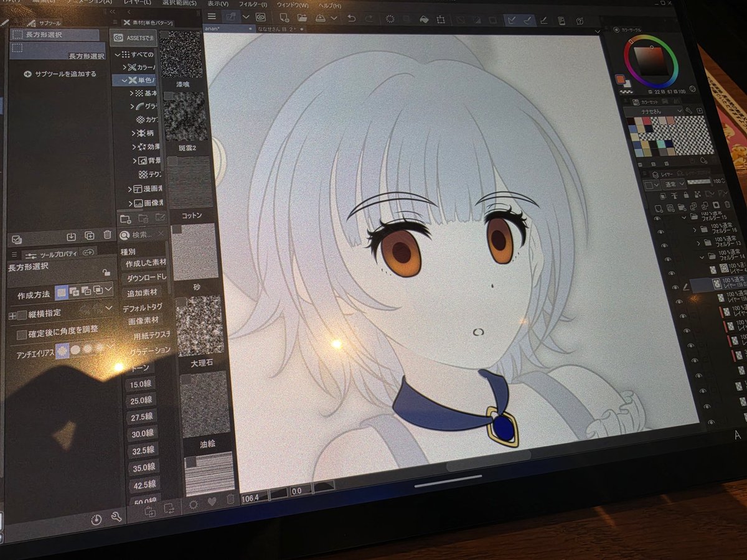
Task: Create a new canvas with the New icon
Action: coord(284,18)
